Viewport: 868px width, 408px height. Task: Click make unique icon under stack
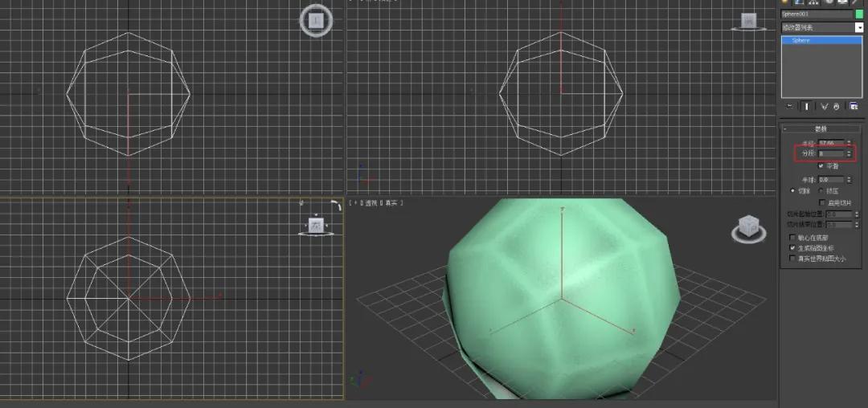(825, 106)
